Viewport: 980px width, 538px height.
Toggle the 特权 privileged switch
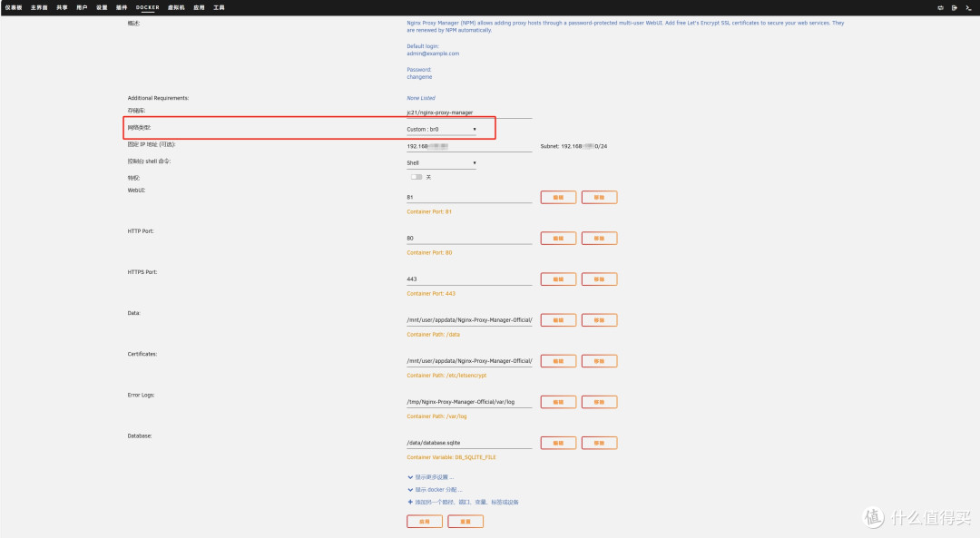point(416,177)
